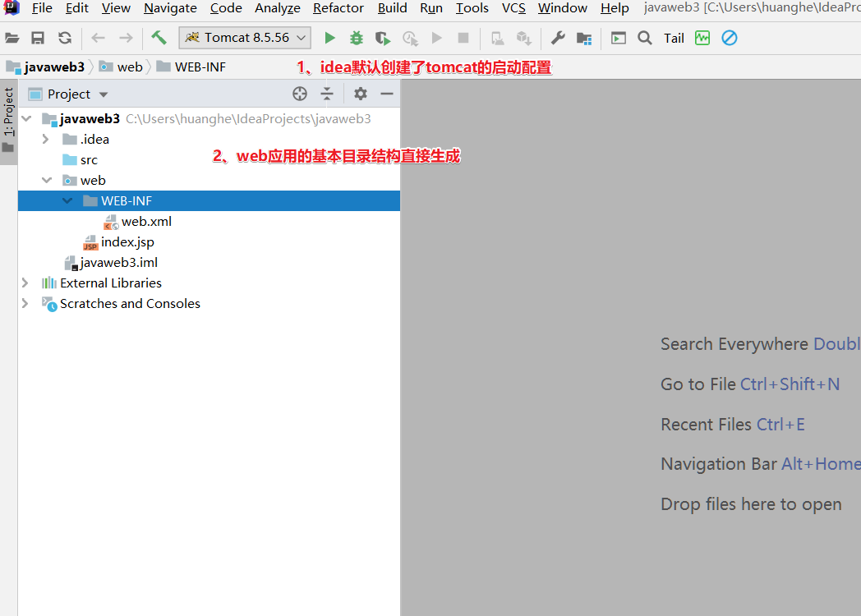
Task: Click the Open folder toolbar icon
Action: [12, 38]
